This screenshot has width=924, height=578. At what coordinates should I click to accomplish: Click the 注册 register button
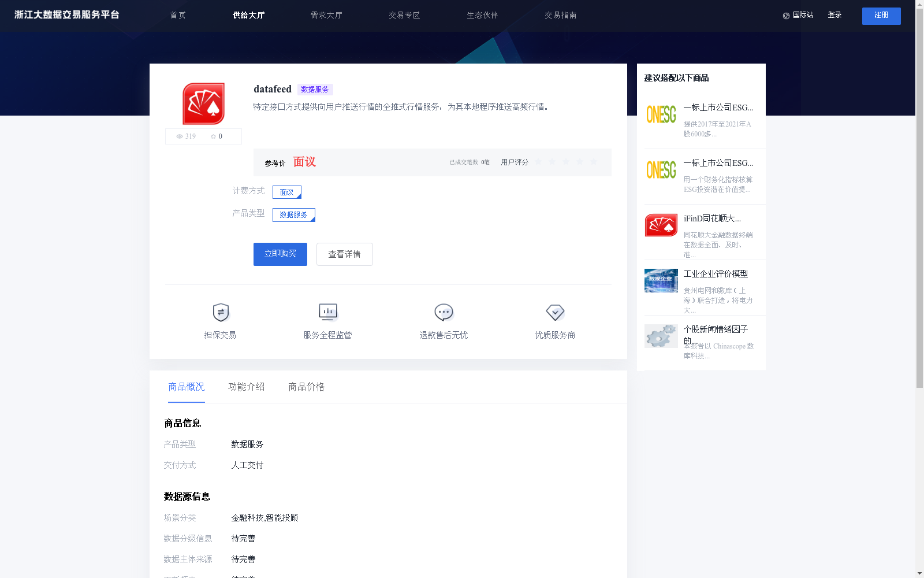coord(881,16)
